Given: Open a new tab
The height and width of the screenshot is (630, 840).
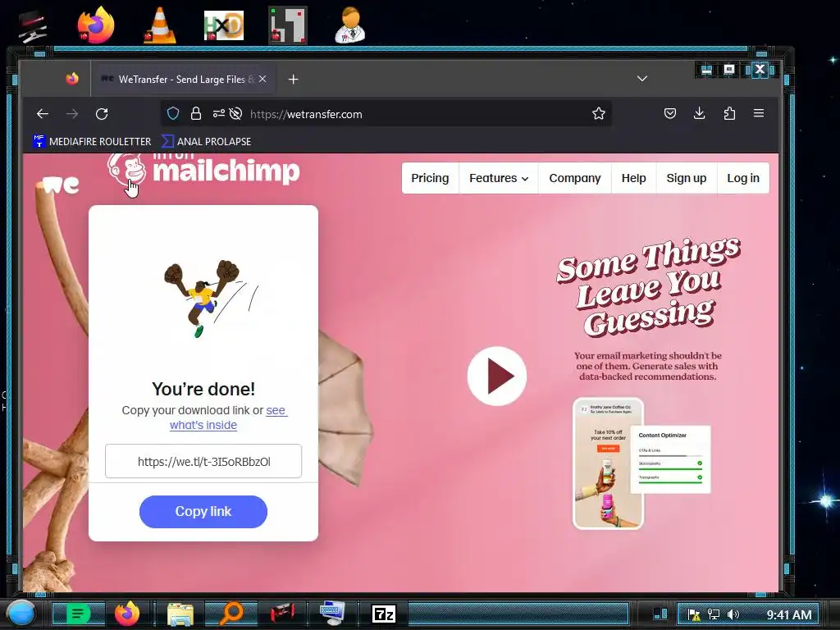Looking at the screenshot, I should point(293,80).
